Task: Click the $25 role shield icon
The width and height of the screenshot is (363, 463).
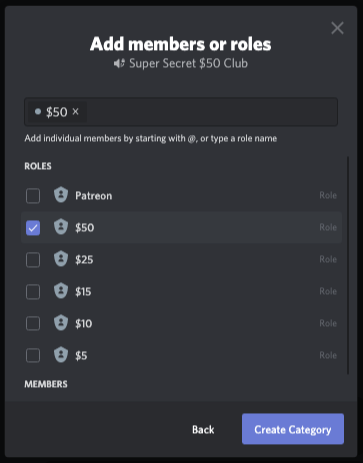Action: click(61, 259)
